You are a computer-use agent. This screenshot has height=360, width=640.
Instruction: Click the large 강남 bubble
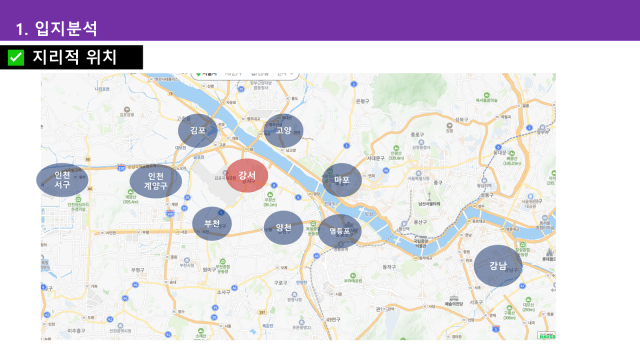(498, 266)
